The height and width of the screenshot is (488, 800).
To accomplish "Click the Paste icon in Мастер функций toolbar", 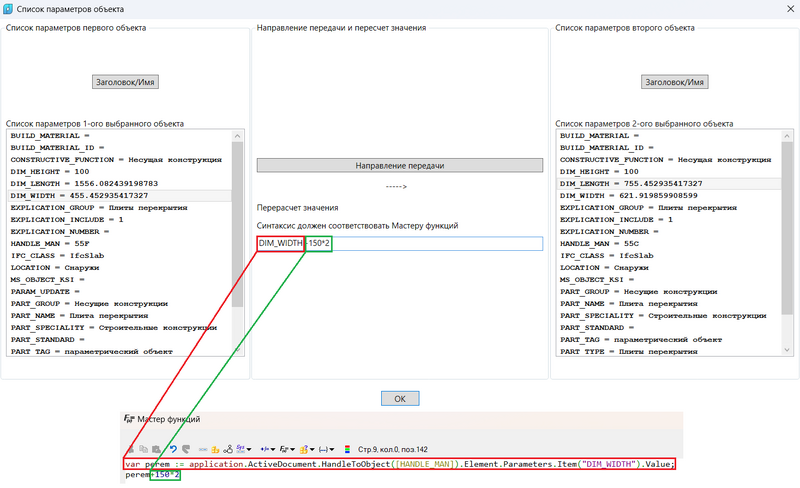I will pyautogui.click(x=156, y=449).
